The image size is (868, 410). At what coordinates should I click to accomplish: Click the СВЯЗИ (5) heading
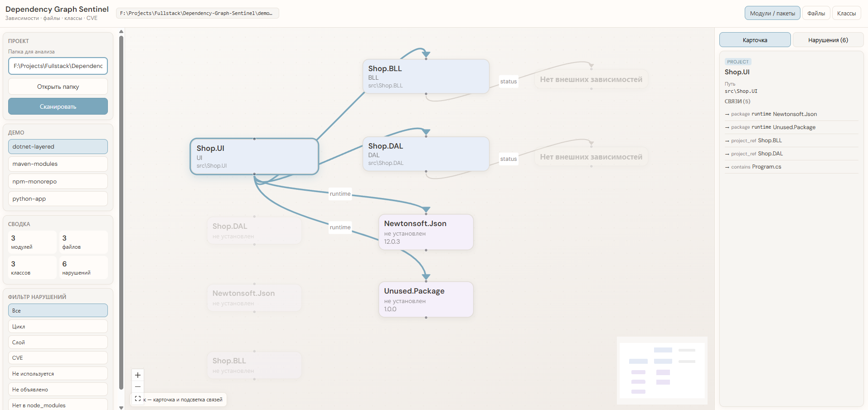tap(737, 101)
